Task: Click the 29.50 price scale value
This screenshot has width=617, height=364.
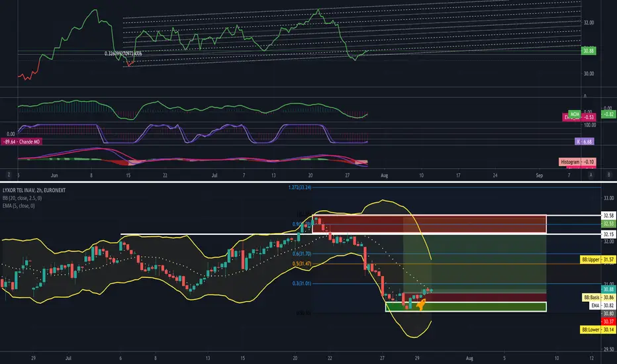Action: pos(609,349)
